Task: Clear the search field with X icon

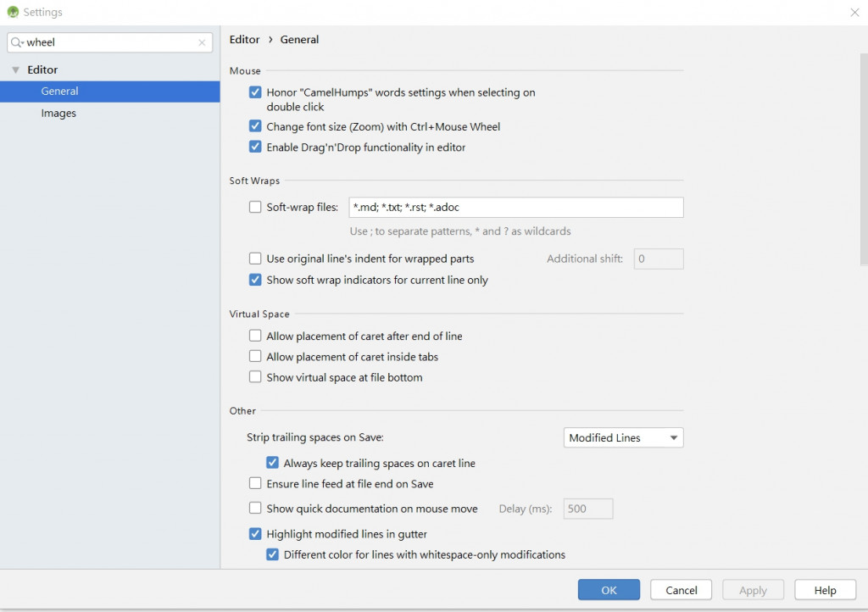Action: coord(202,42)
